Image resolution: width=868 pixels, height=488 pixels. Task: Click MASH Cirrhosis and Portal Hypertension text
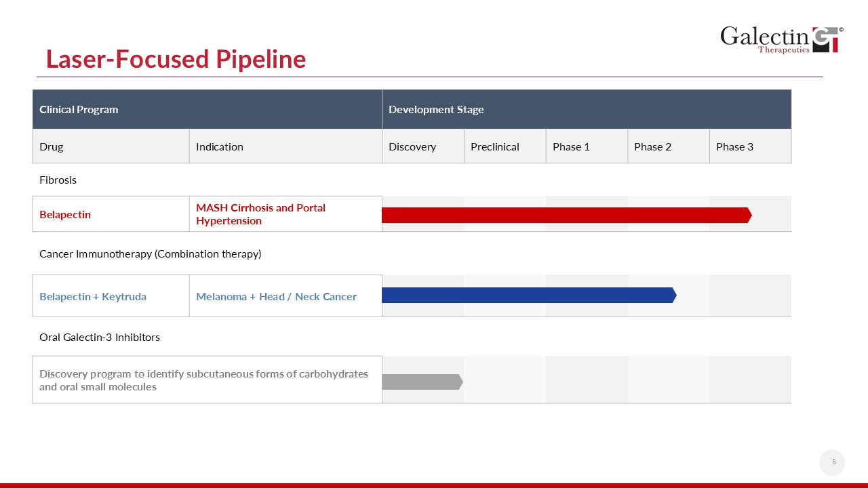point(261,214)
